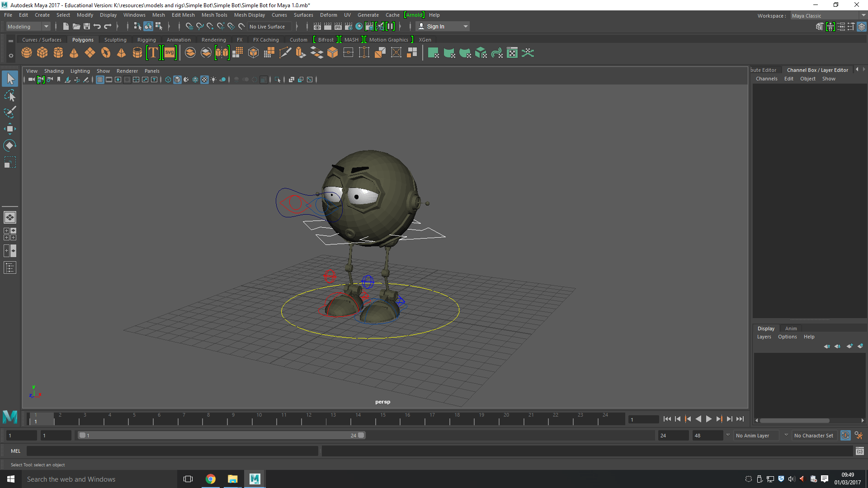Open the Modeling menu set dropdown
Image resolution: width=868 pixels, height=488 pixels.
coord(28,27)
